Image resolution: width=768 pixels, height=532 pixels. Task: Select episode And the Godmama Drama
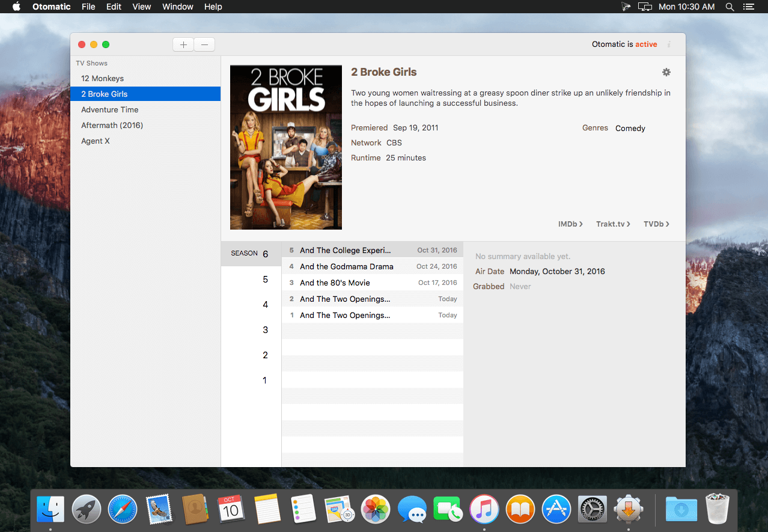pos(373,266)
